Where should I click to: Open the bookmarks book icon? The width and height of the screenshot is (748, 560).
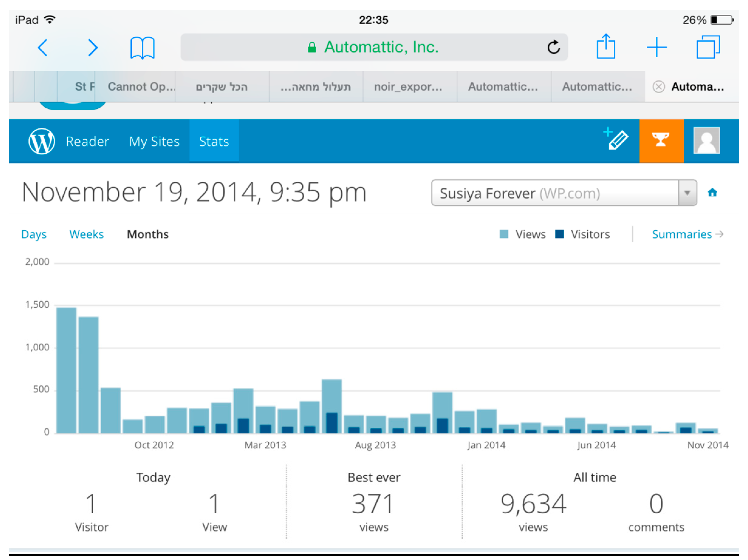[142, 48]
